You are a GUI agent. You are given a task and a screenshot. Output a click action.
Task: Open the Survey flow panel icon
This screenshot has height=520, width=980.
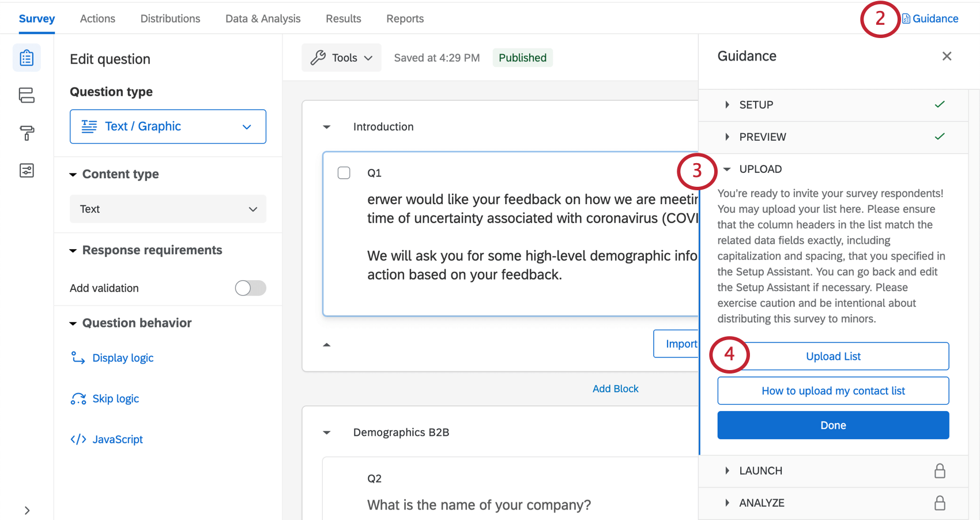click(x=27, y=95)
